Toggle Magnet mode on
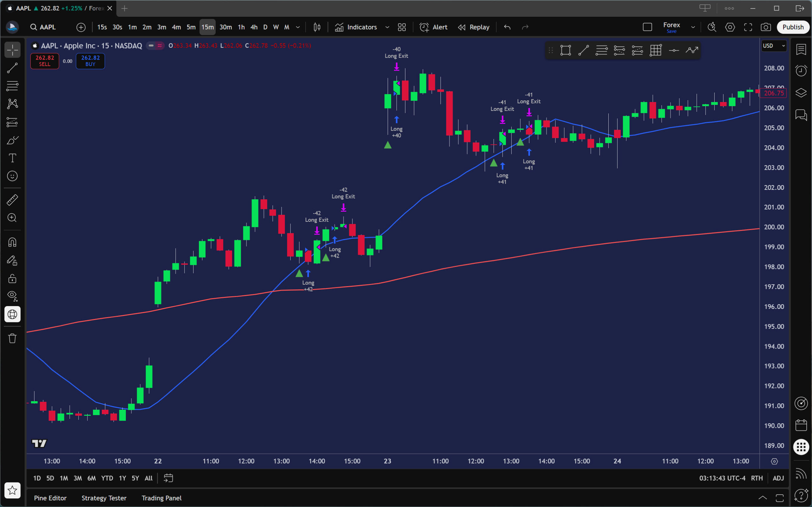The height and width of the screenshot is (507, 812). pyautogui.click(x=12, y=242)
